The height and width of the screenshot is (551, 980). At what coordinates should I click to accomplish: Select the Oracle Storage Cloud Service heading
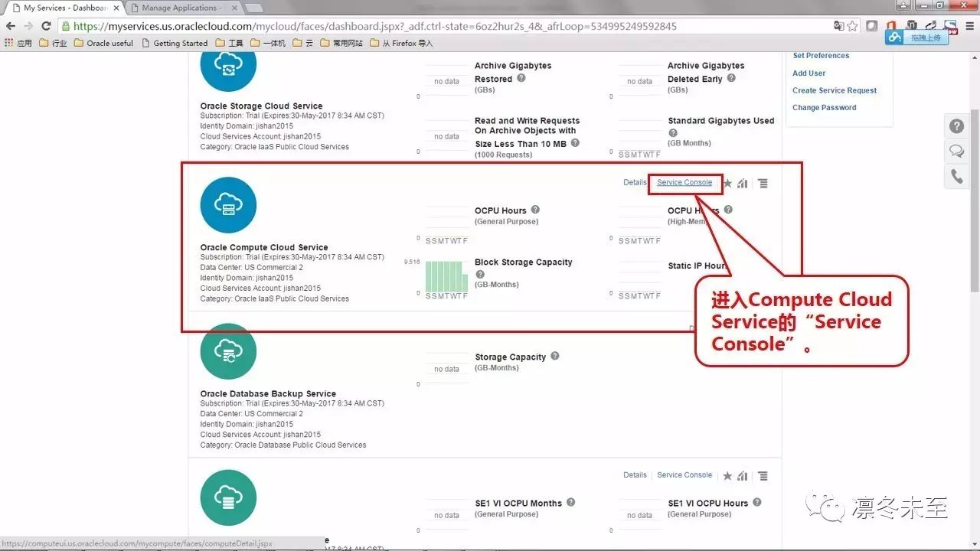click(261, 106)
